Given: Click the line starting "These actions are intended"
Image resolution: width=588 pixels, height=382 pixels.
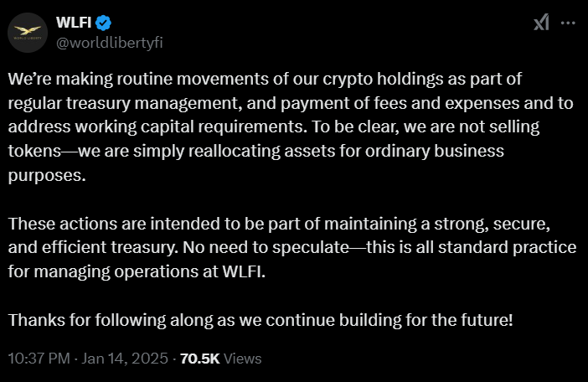Looking at the screenshot, I should pyautogui.click(x=279, y=224).
